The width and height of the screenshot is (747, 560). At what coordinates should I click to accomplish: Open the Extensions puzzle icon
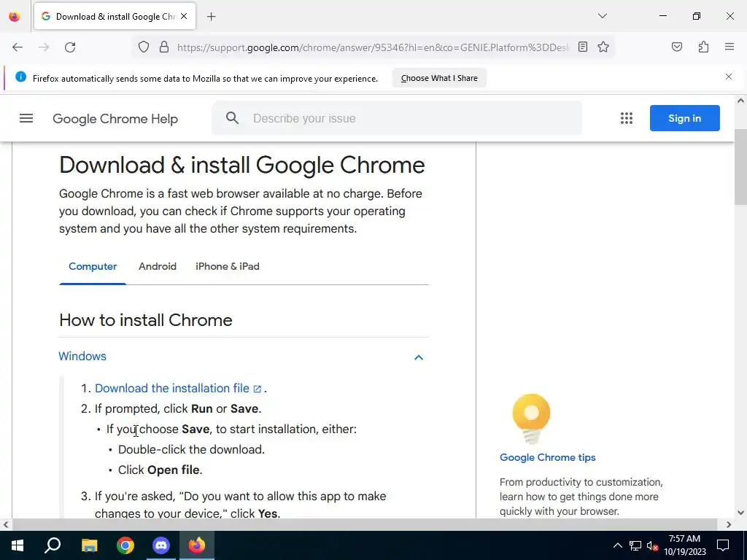coord(703,47)
